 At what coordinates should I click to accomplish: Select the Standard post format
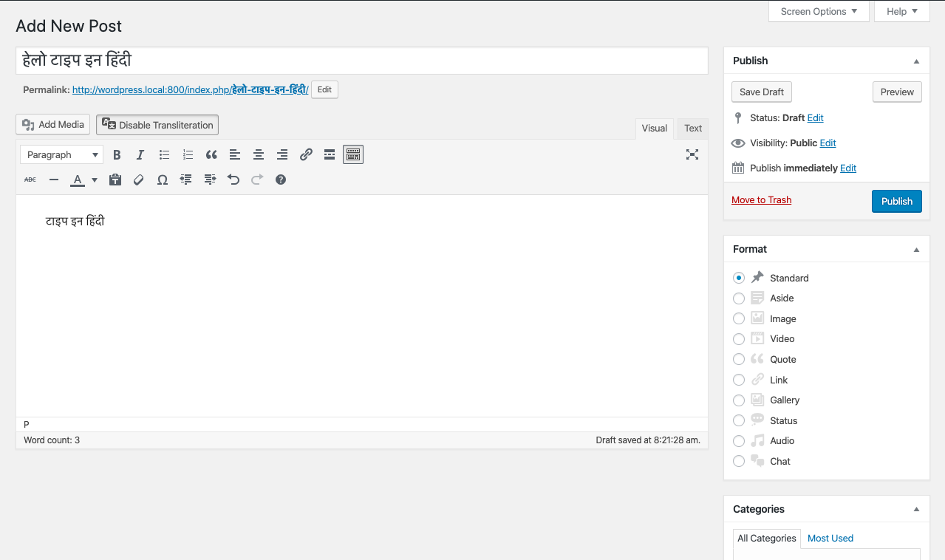pos(739,278)
